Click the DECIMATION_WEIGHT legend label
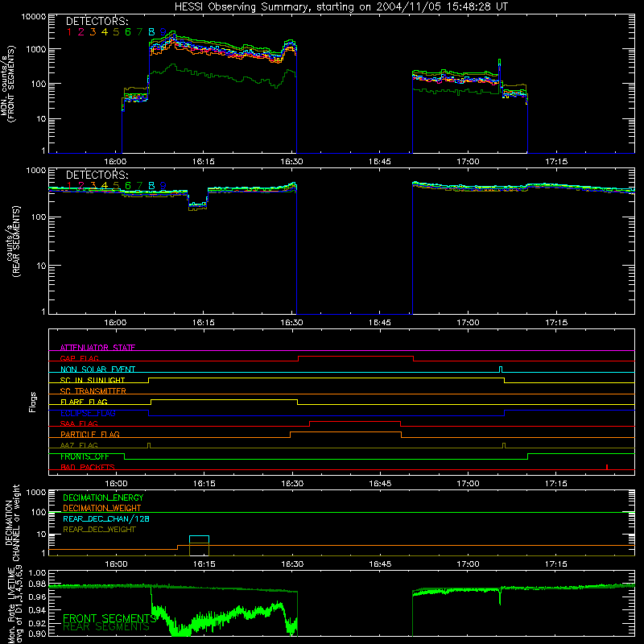 tap(102, 508)
